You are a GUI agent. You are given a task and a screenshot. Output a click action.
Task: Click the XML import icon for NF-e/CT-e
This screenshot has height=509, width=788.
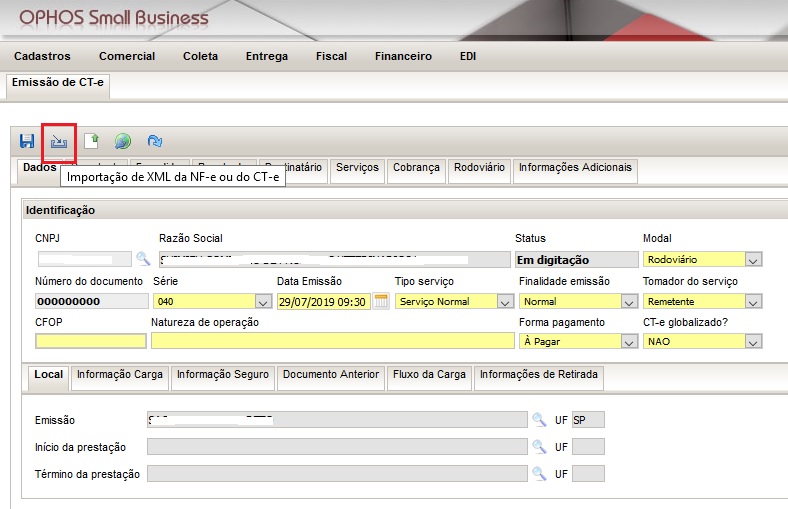59,142
